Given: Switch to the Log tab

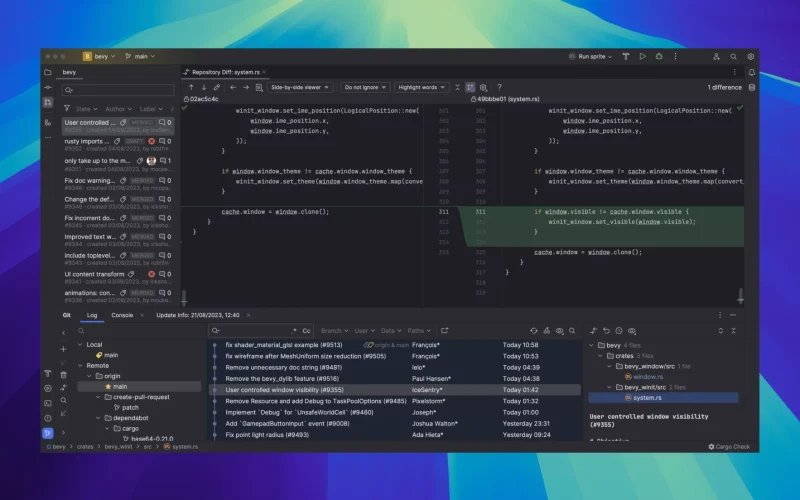Looking at the screenshot, I should (92, 315).
